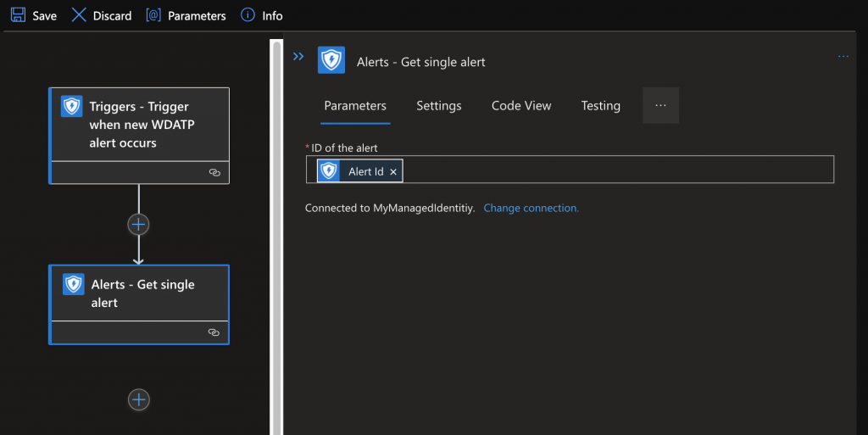The width and height of the screenshot is (868, 435).
Task: Click the Discard X icon
Action: coord(79,15)
